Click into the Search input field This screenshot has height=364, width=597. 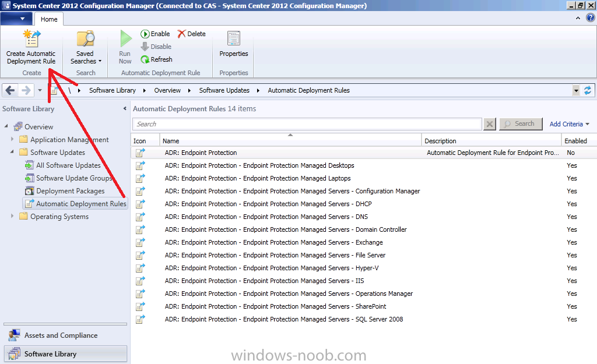click(307, 124)
